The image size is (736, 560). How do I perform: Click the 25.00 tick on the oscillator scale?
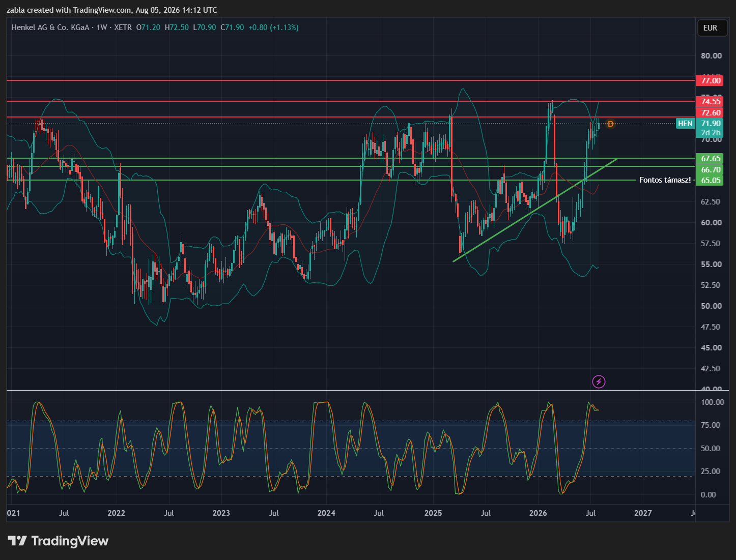[x=711, y=471]
